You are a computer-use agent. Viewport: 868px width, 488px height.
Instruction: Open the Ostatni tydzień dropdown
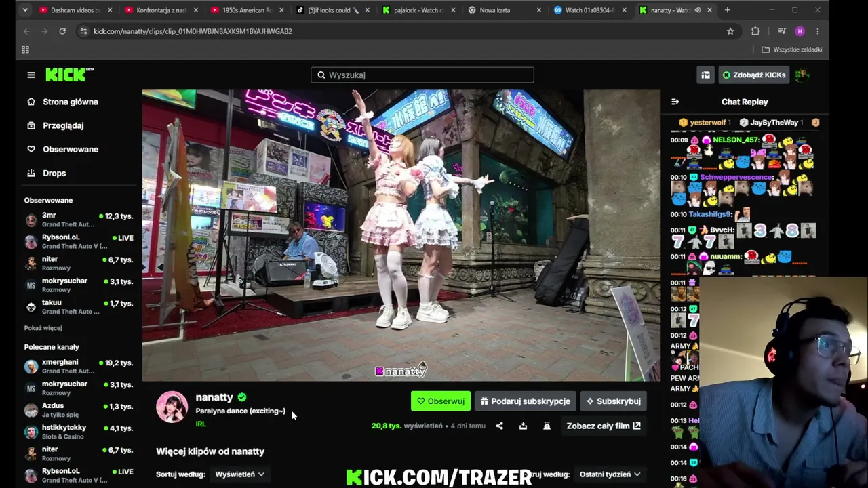[x=610, y=474]
